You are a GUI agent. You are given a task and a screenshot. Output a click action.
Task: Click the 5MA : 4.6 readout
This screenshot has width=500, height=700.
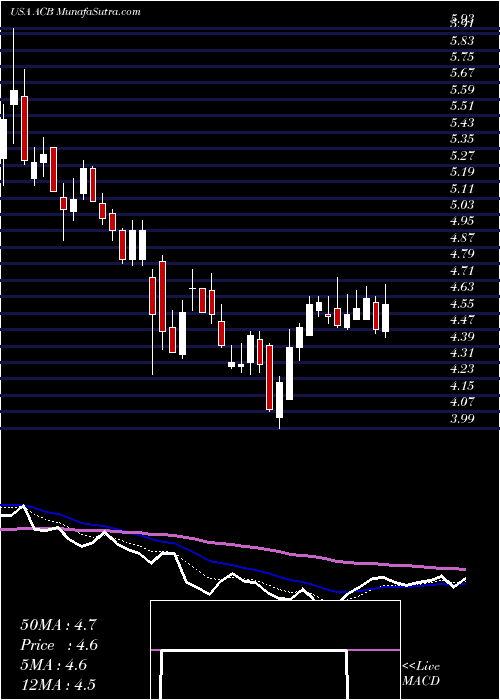click(54, 664)
